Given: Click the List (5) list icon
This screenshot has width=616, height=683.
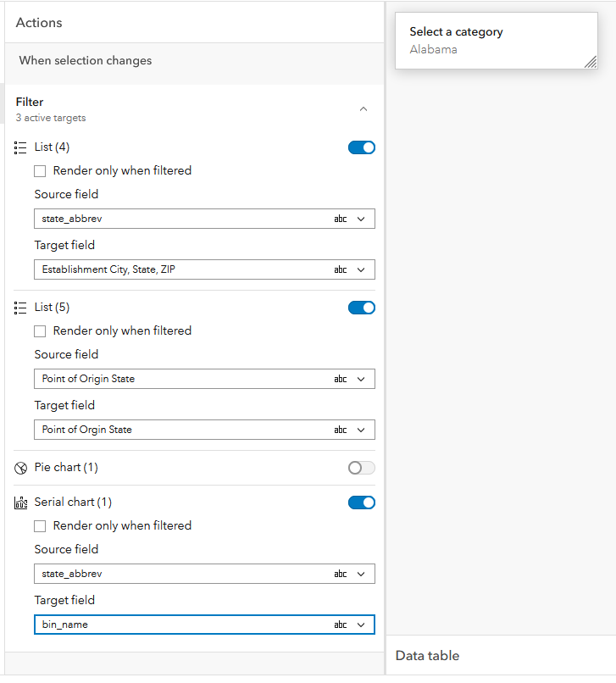Looking at the screenshot, I should [20, 308].
